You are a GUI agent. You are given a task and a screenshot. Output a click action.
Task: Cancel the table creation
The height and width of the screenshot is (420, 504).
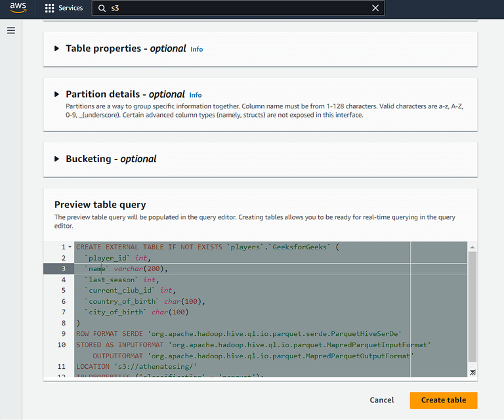click(x=382, y=400)
